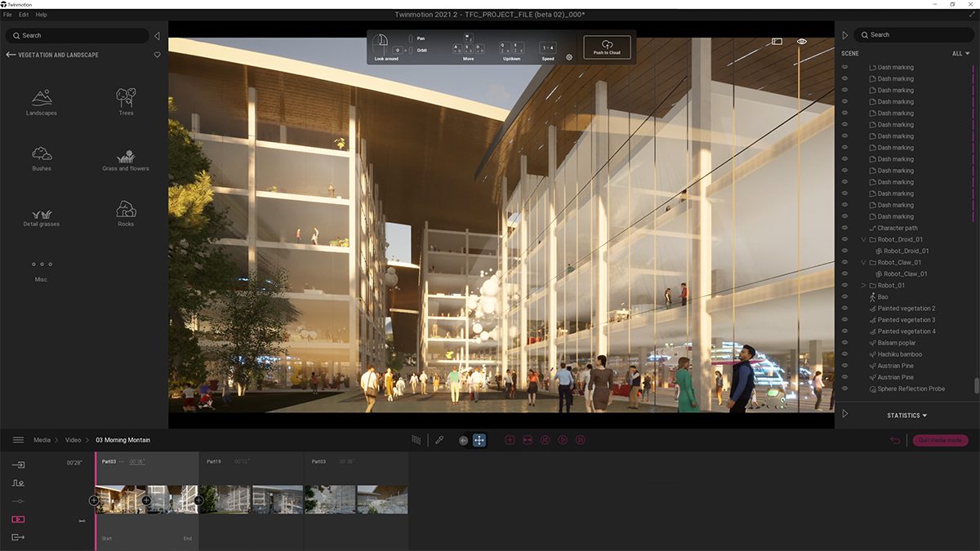Toggle visibility of Balsam poplar
This screenshot has height=551, width=980.
(845, 343)
